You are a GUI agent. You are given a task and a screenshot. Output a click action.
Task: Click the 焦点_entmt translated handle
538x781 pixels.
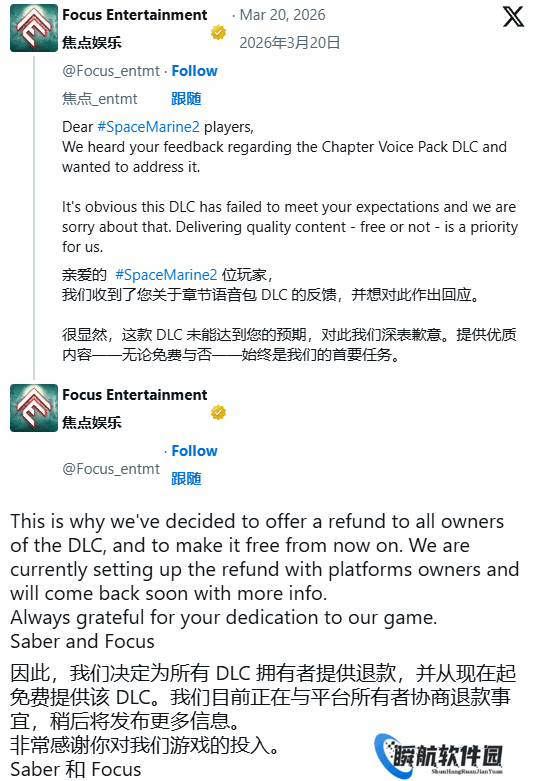click(x=100, y=99)
